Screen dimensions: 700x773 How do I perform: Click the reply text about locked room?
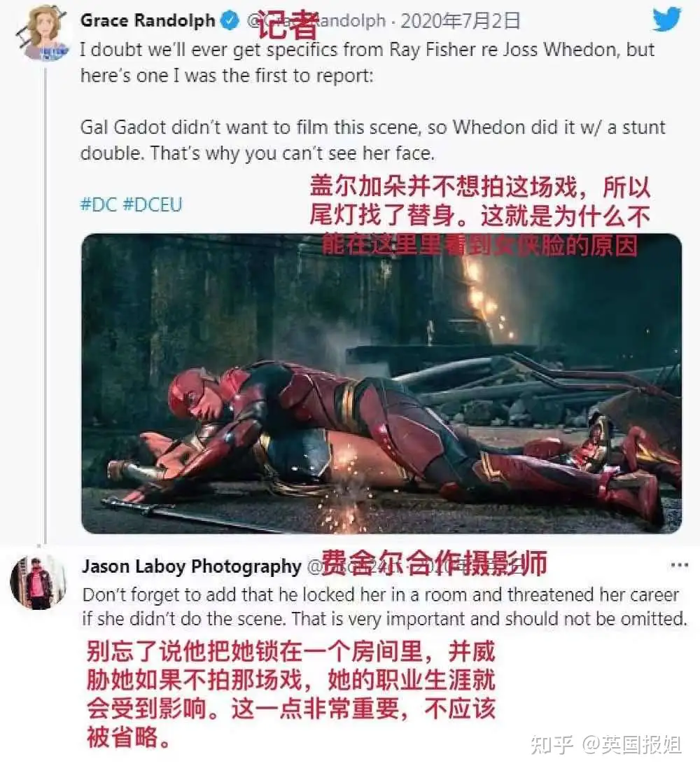click(x=384, y=606)
